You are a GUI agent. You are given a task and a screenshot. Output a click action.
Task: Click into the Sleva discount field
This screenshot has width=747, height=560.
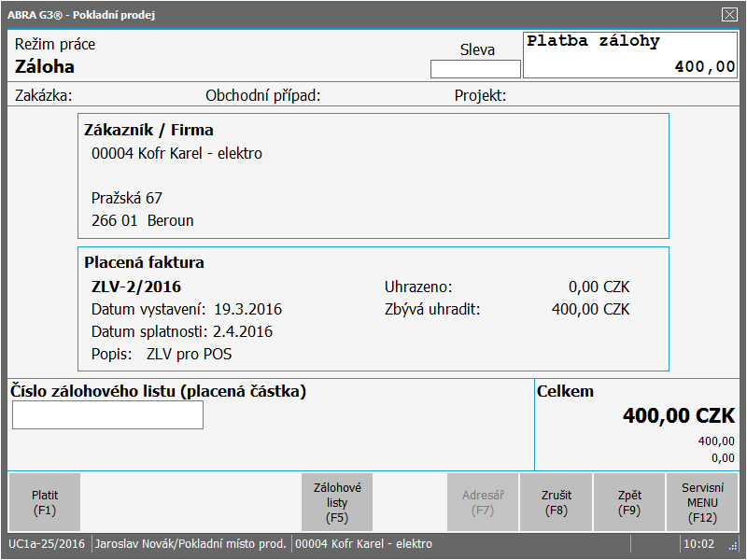[x=475, y=69]
